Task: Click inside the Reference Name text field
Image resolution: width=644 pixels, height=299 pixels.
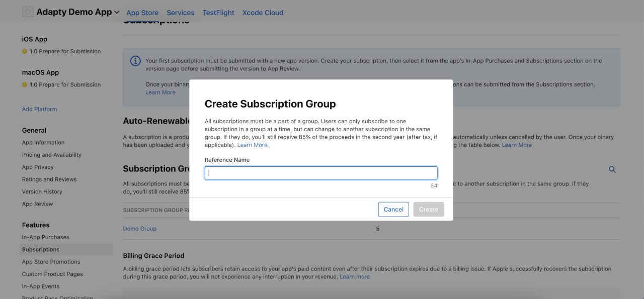Action: [x=320, y=172]
